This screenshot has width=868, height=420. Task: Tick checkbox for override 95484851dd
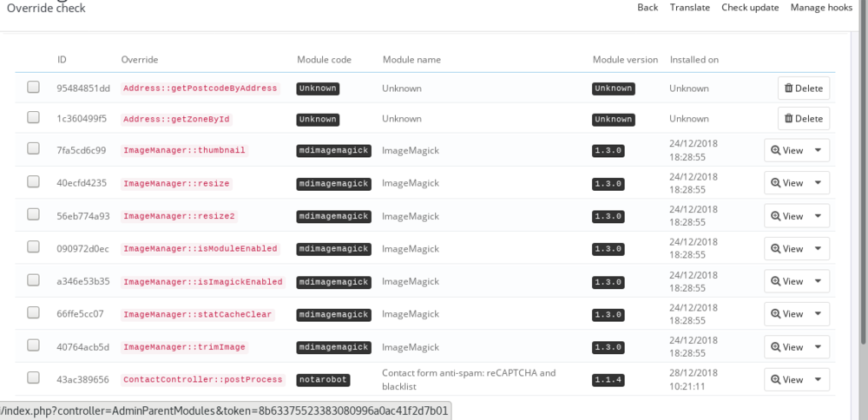(x=33, y=87)
